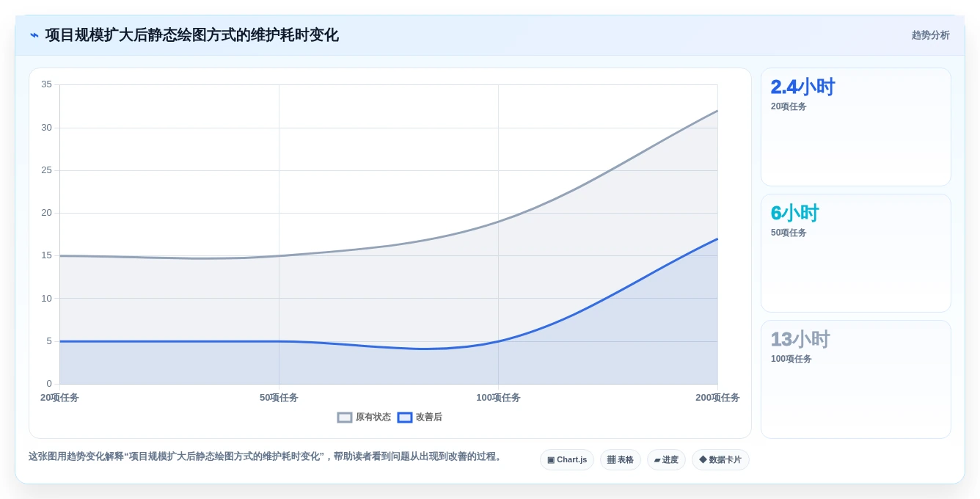Click the 10 y-axis tick value
Screen dimensions: 980x499
[x=46, y=299]
